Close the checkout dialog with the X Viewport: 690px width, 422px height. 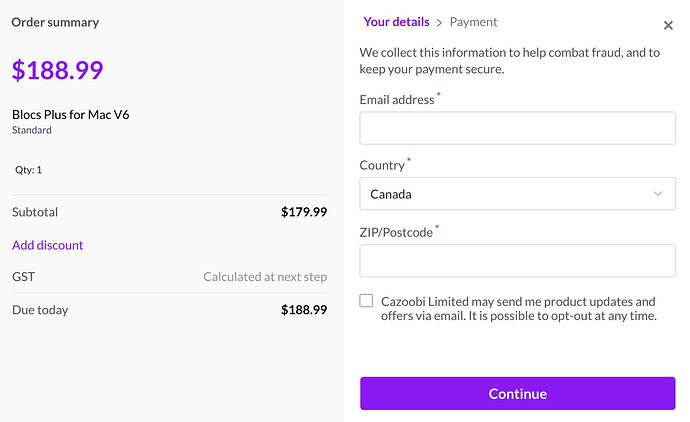(x=668, y=26)
